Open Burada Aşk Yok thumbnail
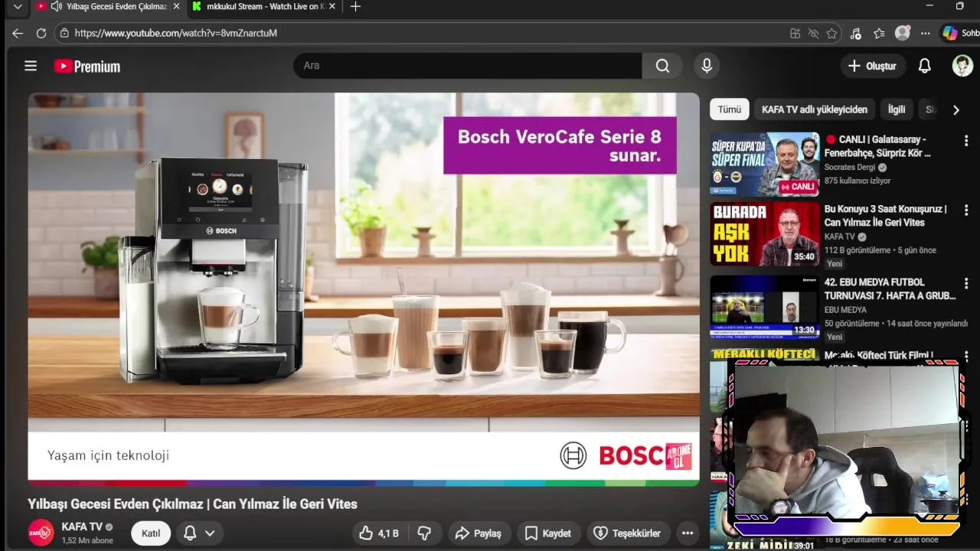This screenshot has width=980, height=551. click(x=764, y=234)
